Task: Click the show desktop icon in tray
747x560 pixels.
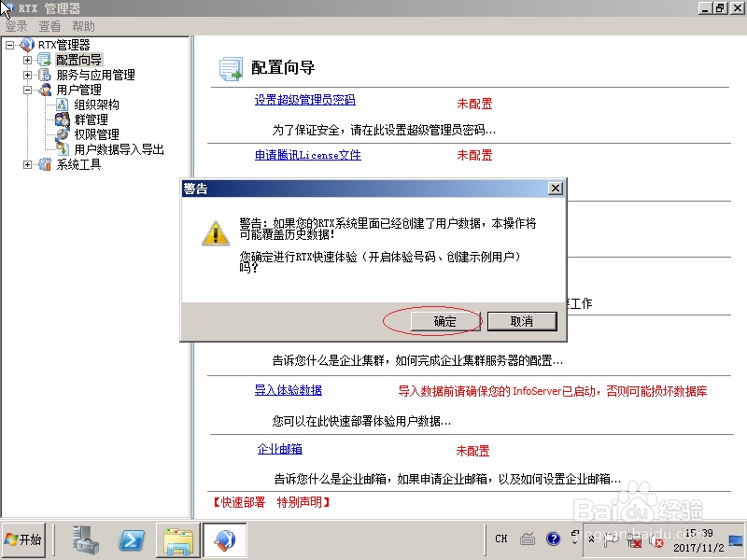Action: point(736,540)
